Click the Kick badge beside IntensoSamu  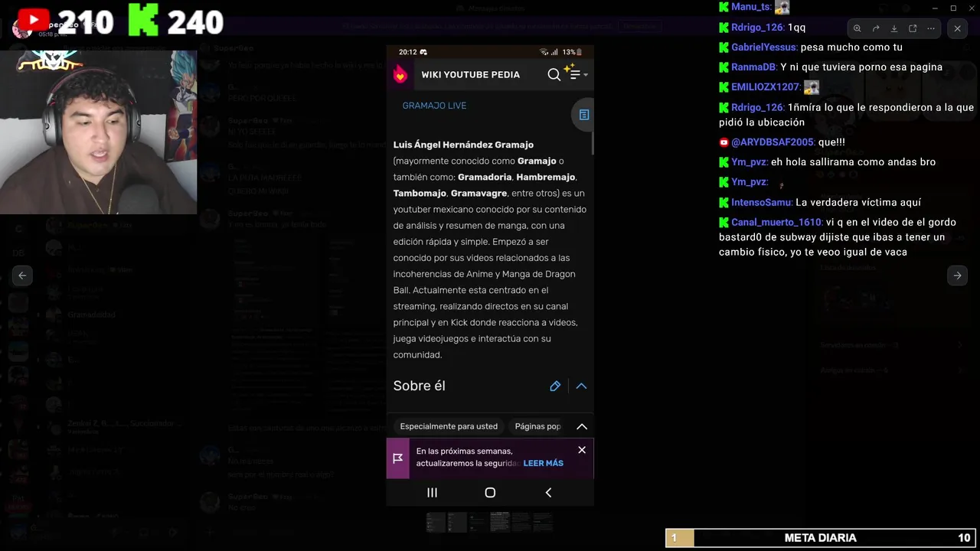click(724, 203)
